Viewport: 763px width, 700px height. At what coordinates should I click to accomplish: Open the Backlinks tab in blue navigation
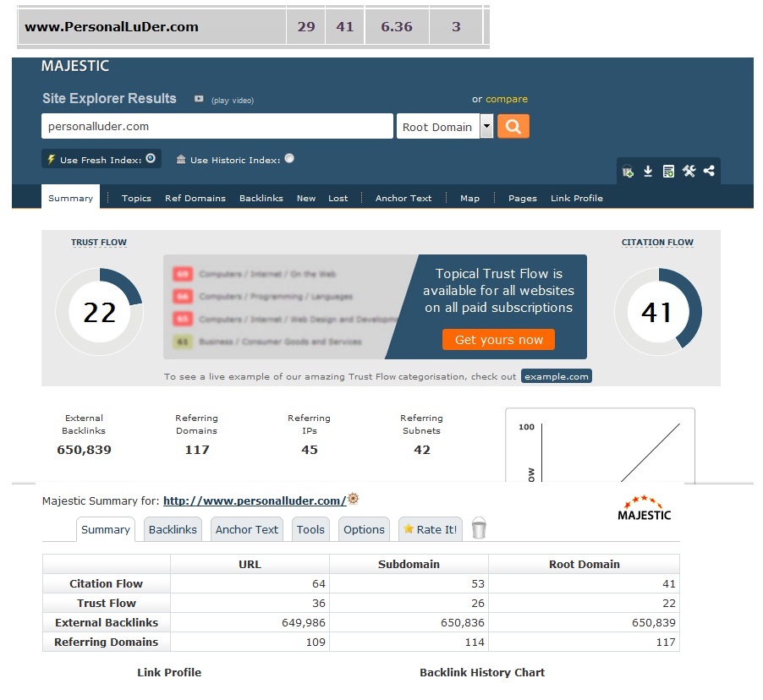pos(261,198)
